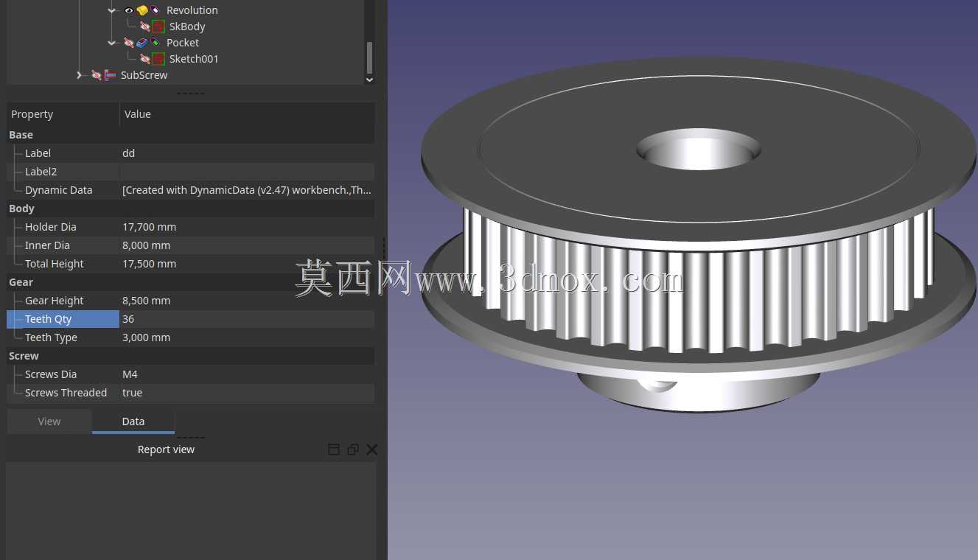Collapse the Pocket tree node
The width and height of the screenshot is (978, 560).
[112, 43]
